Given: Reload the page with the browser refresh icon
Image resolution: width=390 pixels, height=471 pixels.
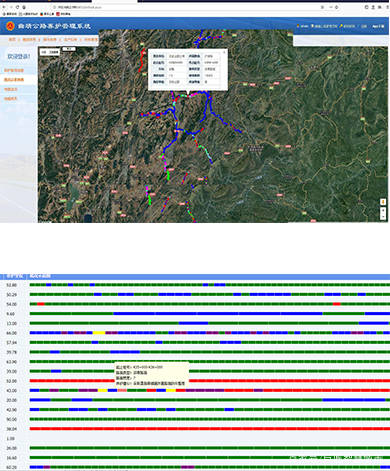Looking at the screenshot, I should [x=17, y=7].
